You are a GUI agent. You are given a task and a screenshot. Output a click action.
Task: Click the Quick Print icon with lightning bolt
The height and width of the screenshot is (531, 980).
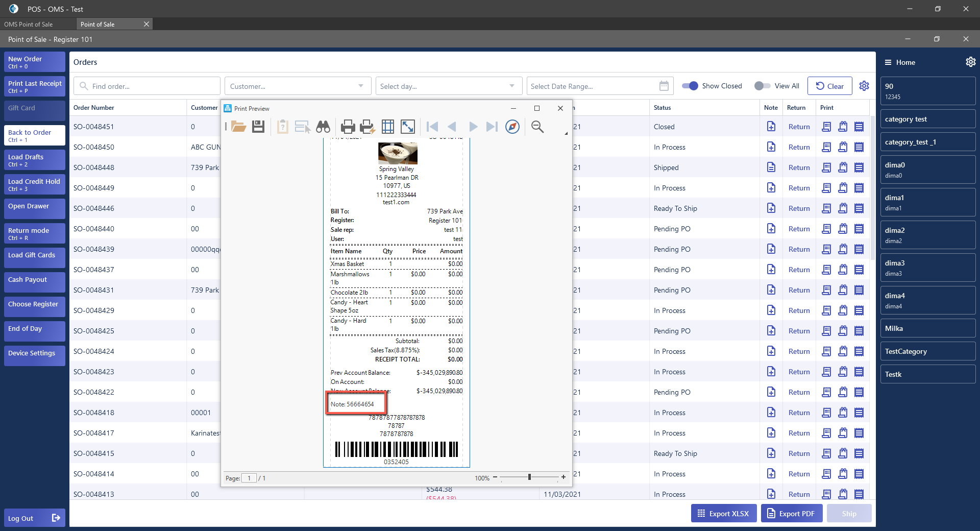tap(367, 127)
